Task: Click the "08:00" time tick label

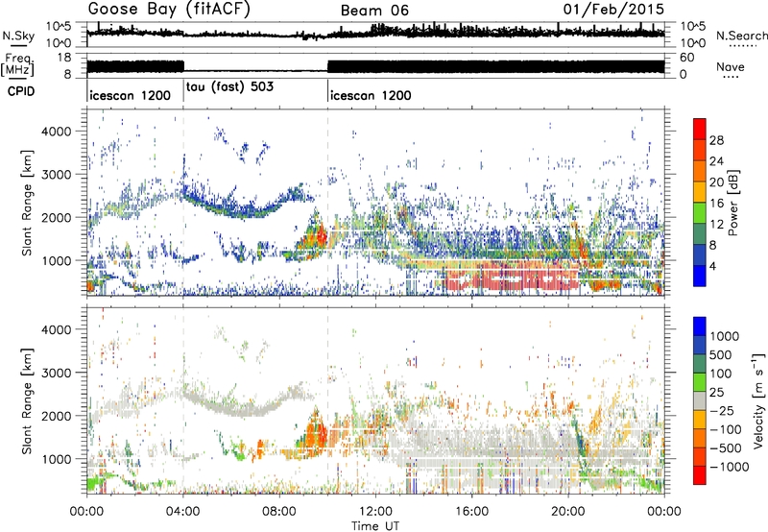Action: click(278, 512)
